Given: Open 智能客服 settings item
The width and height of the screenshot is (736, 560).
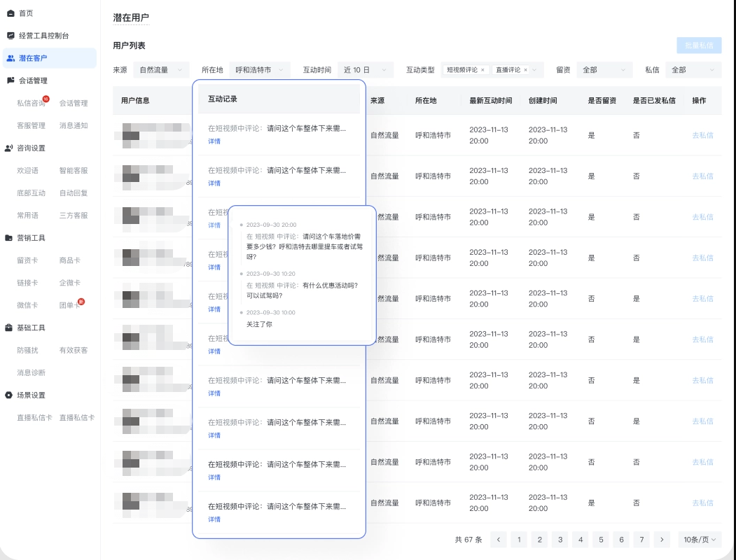Looking at the screenshot, I should click(74, 171).
